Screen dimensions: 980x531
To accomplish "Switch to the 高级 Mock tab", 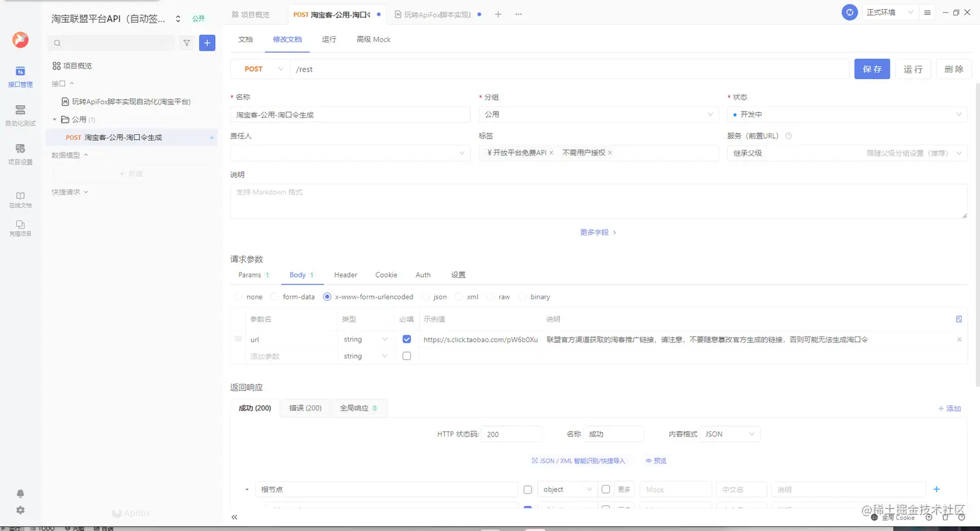I will tap(373, 39).
